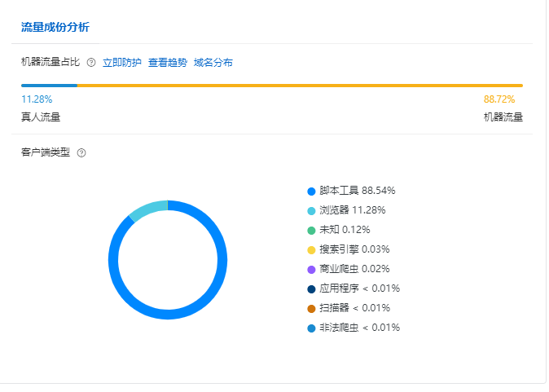This screenshot has height=392, width=549.
Task: Select the 搜索引擎 0.03% legend label
Action: point(355,249)
